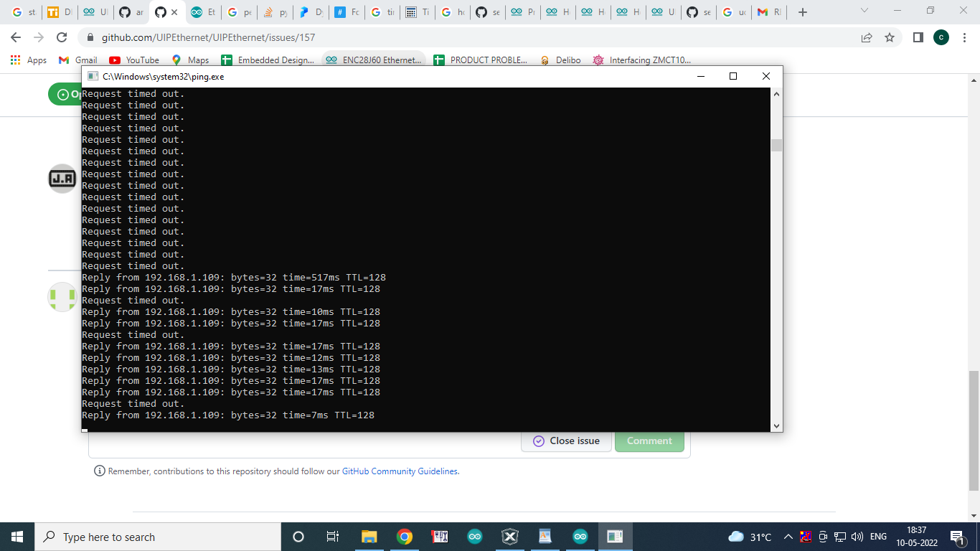The image size is (980, 551).
Task: Open Apps shortcut in bookmarks bar
Action: (29, 60)
